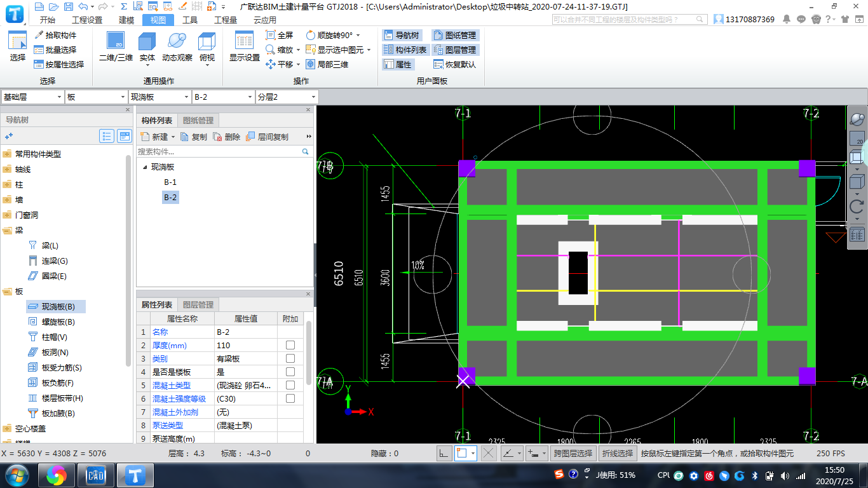
Task: Open 建模 ribbon tab
Action: [x=127, y=20]
